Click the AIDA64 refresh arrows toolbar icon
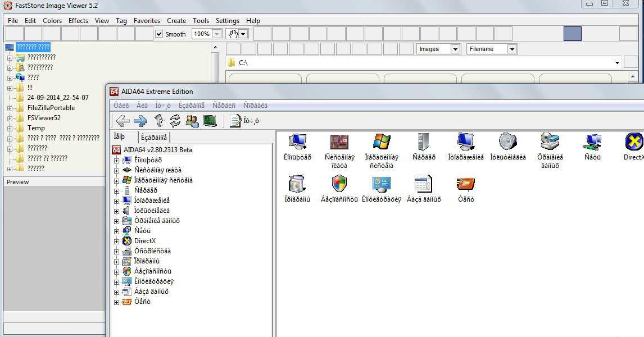 (175, 121)
